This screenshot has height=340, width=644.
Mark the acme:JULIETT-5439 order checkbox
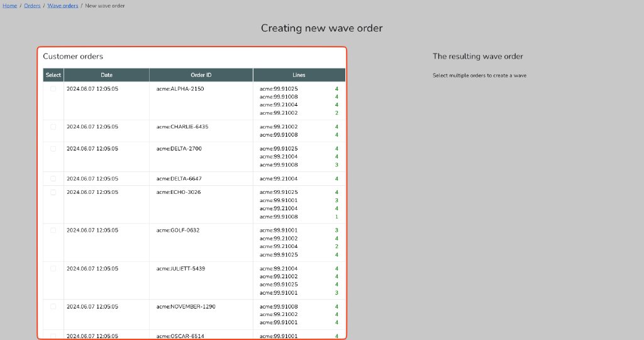pos(53,268)
